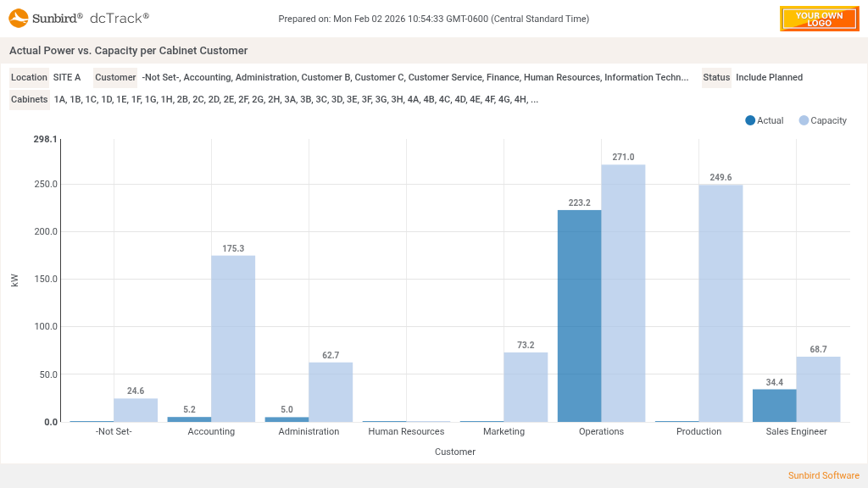Click the Operations capacity bar (271.0)
This screenshot has height=488, width=868.
623,293
